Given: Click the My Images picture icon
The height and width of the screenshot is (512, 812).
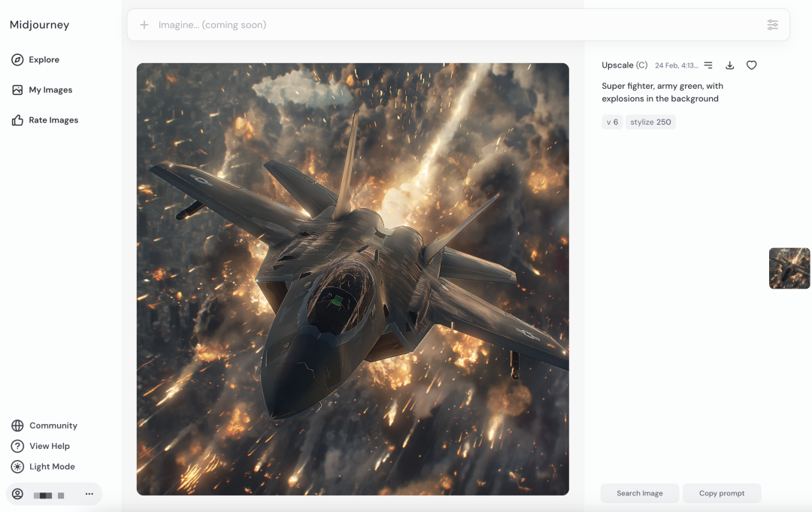Looking at the screenshot, I should point(17,90).
